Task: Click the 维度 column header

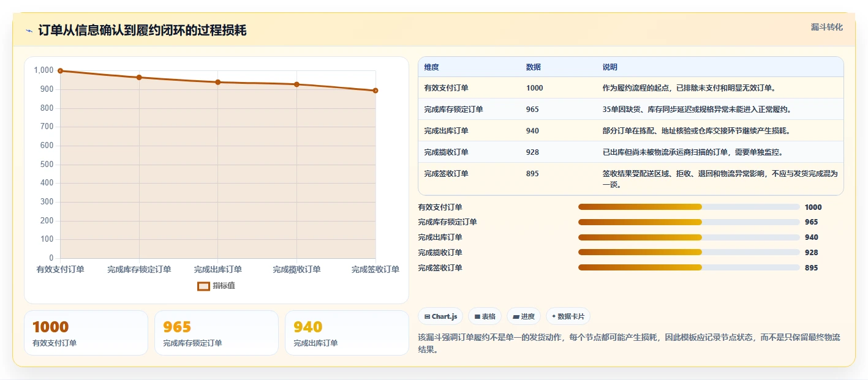Action: 431,67
